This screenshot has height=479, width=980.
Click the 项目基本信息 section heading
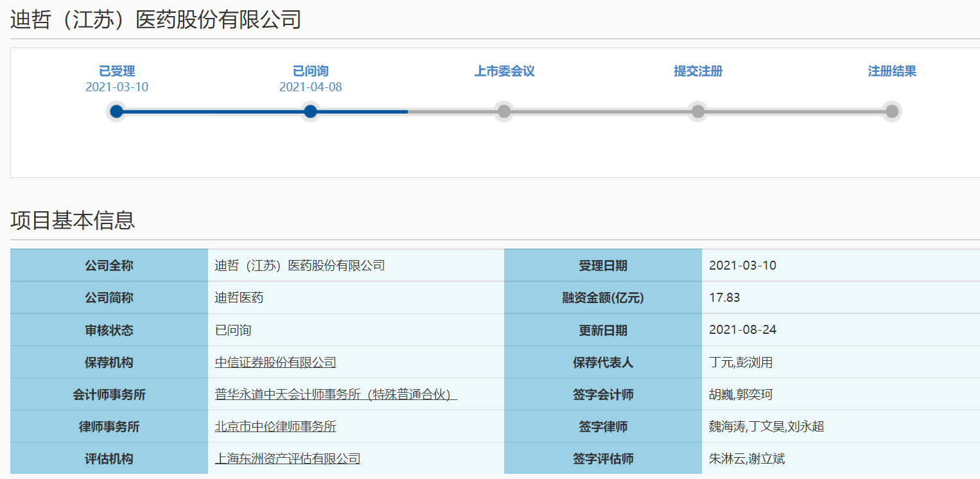point(73,220)
